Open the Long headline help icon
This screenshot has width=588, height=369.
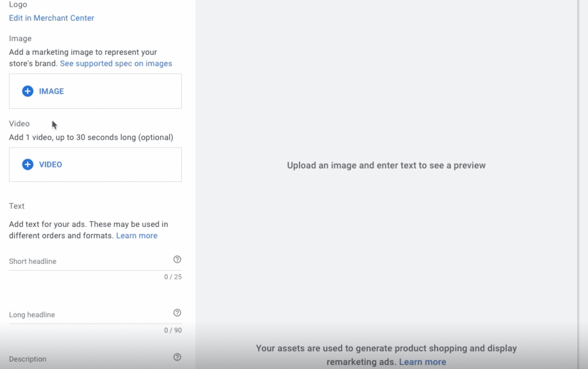click(x=177, y=313)
